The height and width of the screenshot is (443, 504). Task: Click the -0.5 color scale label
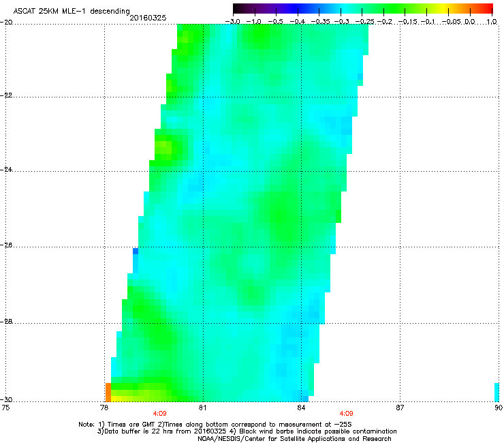pos(275,22)
